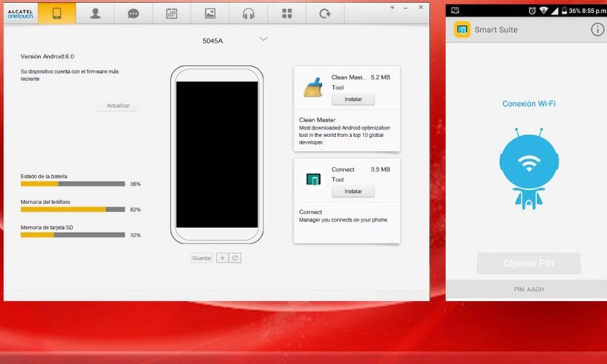Image resolution: width=607 pixels, height=364 pixels.
Task: Click the Alcatel onetouch logo
Action: point(21,13)
